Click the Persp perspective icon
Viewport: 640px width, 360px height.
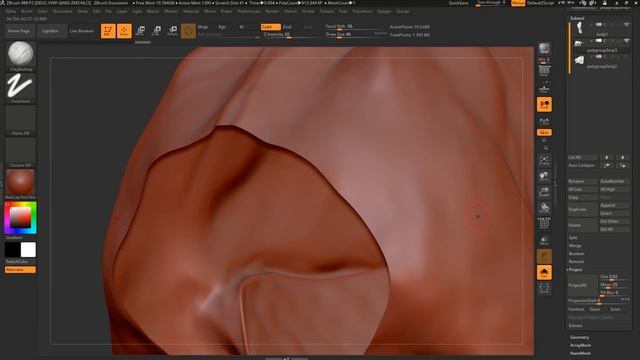(544, 72)
